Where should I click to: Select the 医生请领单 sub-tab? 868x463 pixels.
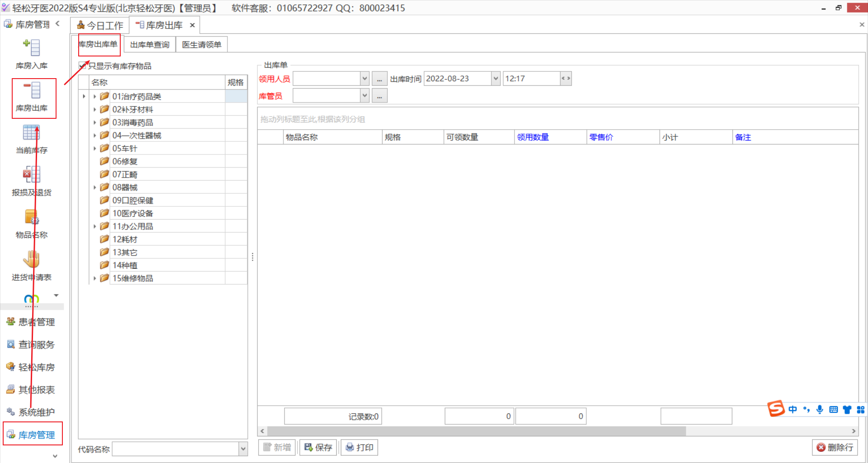pos(202,45)
